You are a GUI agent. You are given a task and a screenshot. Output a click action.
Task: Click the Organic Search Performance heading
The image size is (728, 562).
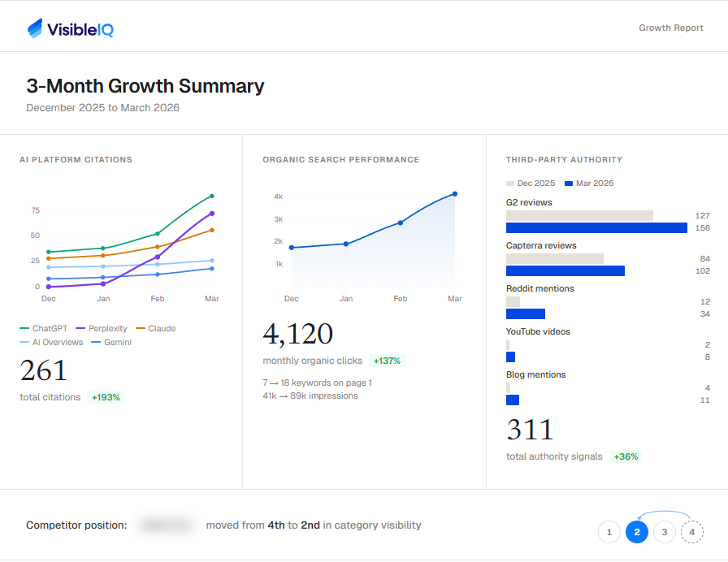click(340, 160)
